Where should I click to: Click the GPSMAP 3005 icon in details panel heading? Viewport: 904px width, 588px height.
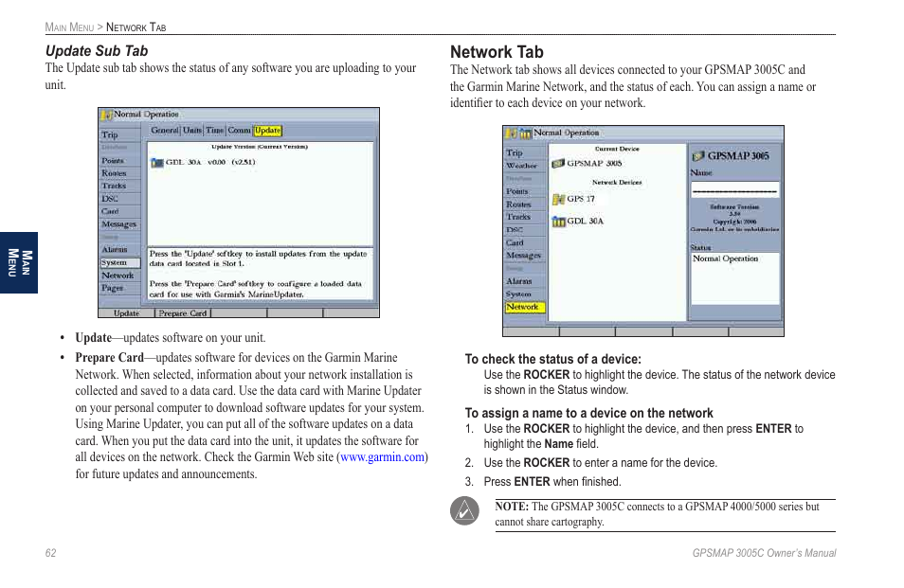pos(698,156)
